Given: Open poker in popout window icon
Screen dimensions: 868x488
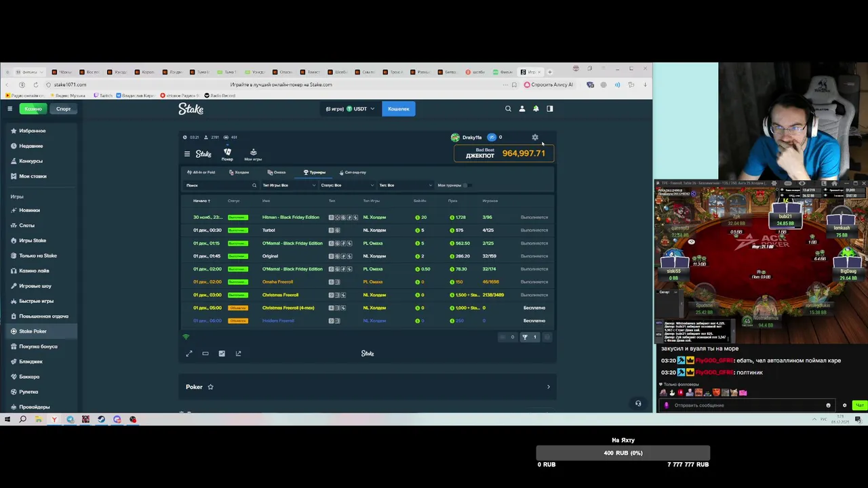Looking at the screenshot, I should point(238,353).
